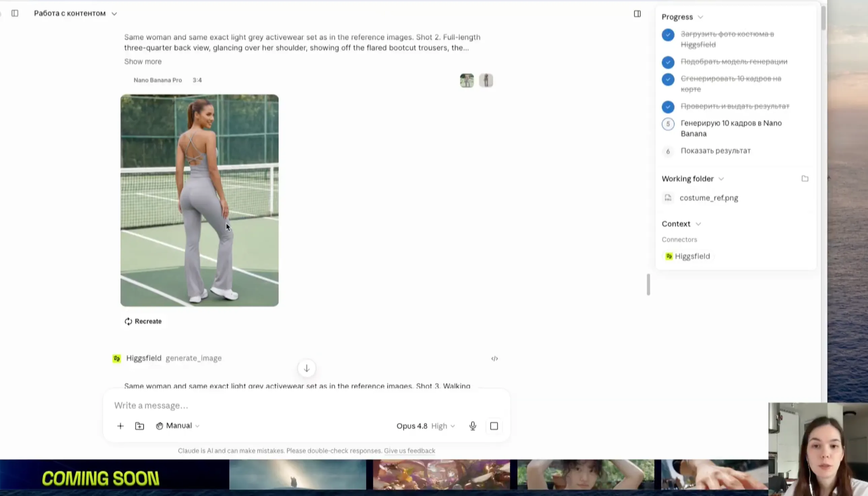
Task: Open the webcam presenter video overlay
Action: (x=818, y=449)
